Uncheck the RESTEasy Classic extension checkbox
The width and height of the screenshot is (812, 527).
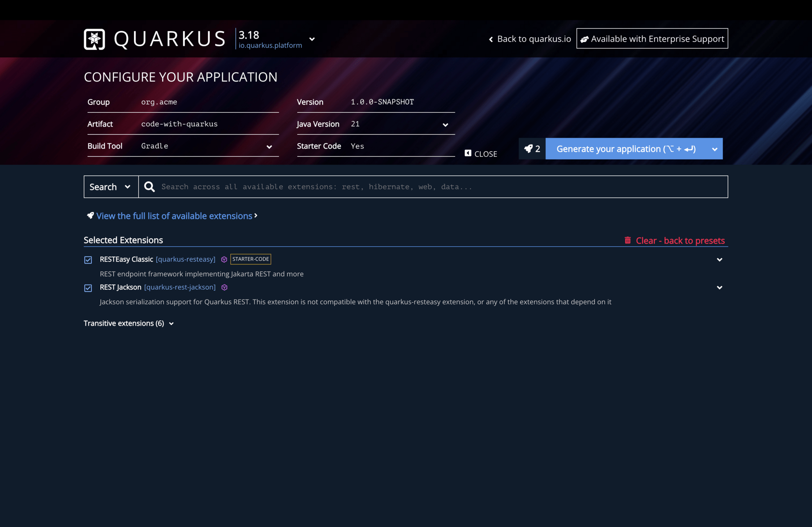[x=88, y=260]
